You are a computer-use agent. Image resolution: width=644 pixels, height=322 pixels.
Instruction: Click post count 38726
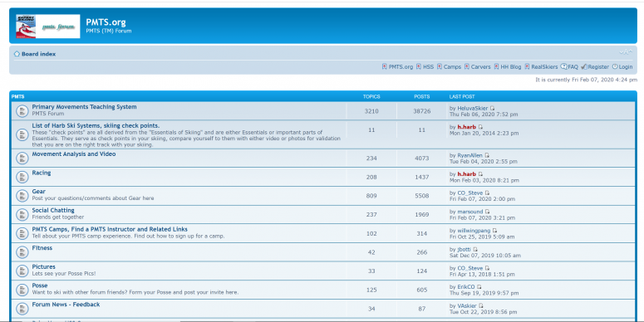coord(422,110)
